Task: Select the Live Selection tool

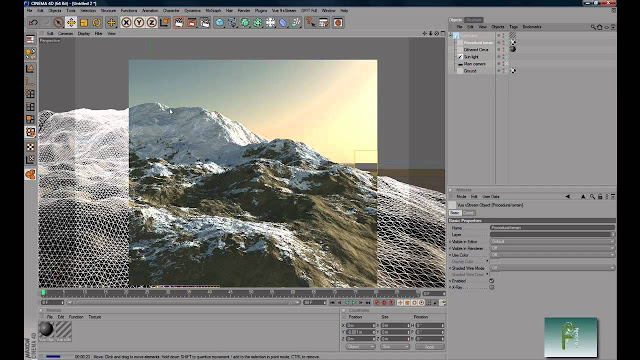Action: point(58,23)
